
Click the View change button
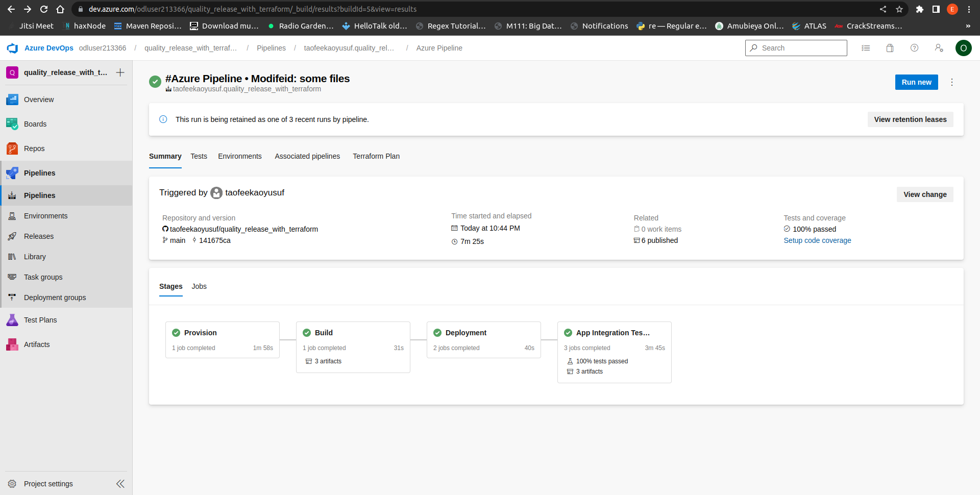coord(925,194)
